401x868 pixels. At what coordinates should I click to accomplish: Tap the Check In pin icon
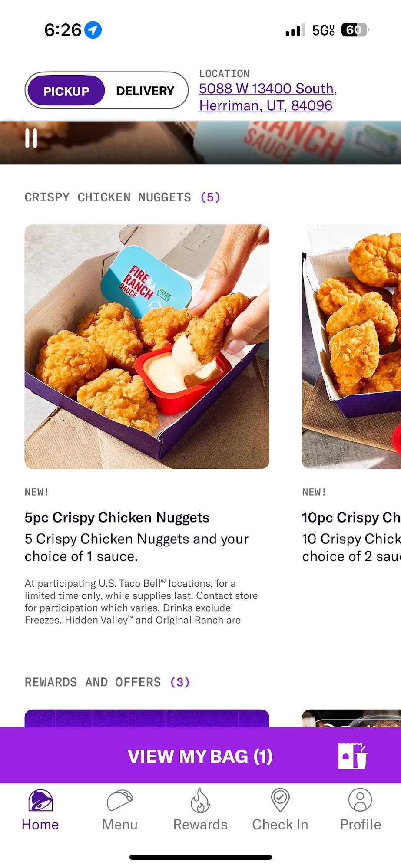(x=280, y=800)
